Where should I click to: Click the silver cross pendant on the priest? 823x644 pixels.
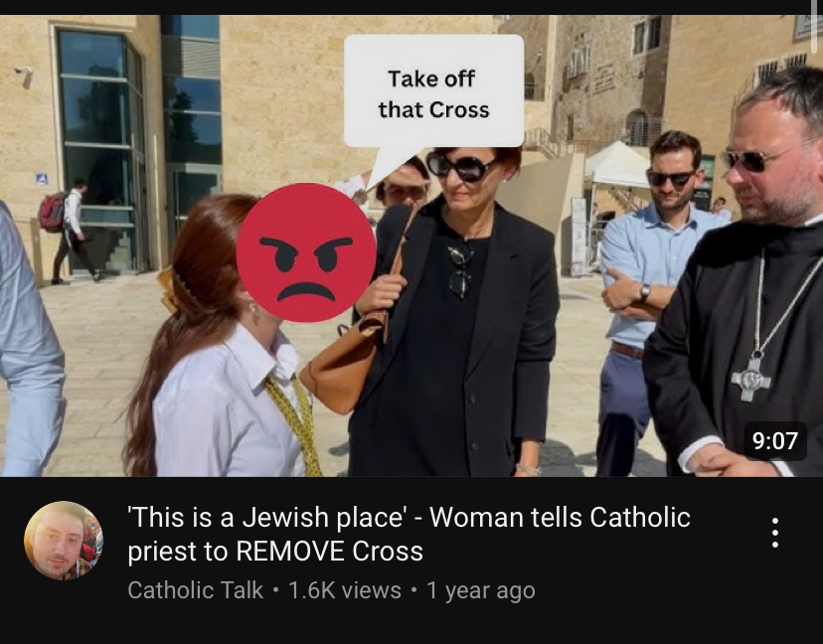750,377
